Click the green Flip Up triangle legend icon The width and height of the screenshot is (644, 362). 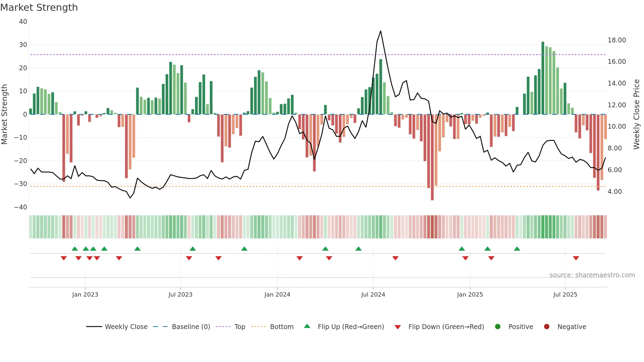click(307, 326)
